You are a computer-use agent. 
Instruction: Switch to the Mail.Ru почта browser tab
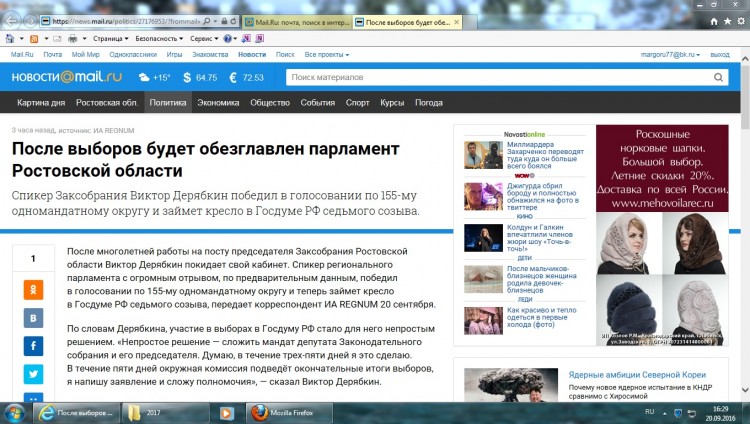(297, 22)
